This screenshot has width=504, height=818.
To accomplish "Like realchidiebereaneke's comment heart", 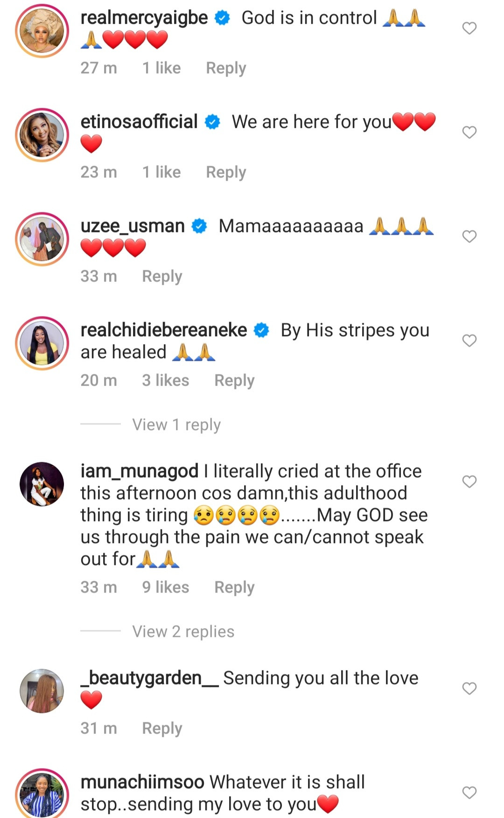I will pyautogui.click(x=469, y=340).
